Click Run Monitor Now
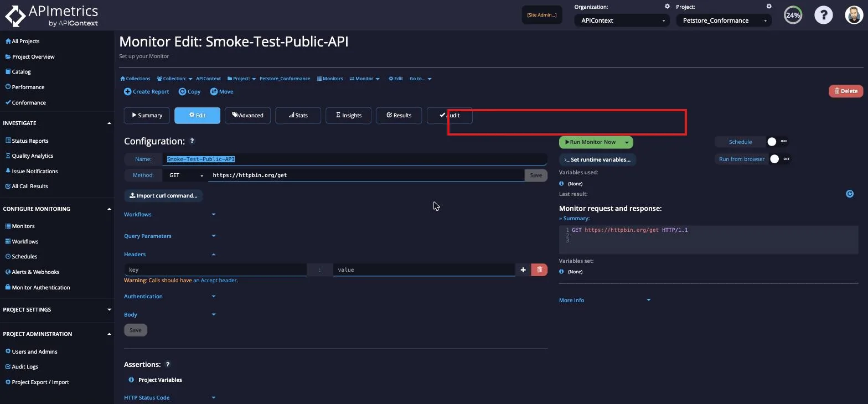868x404 pixels. point(590,142)
